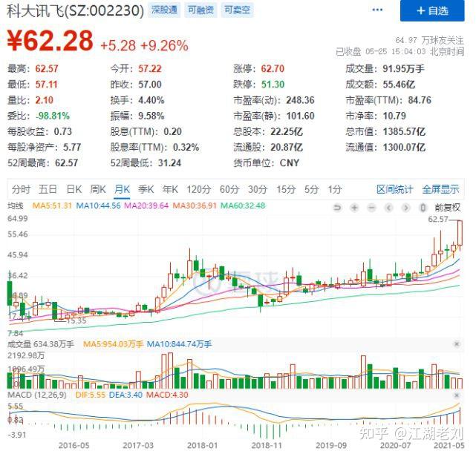Click the 可融资 tag

pos(200,10)
